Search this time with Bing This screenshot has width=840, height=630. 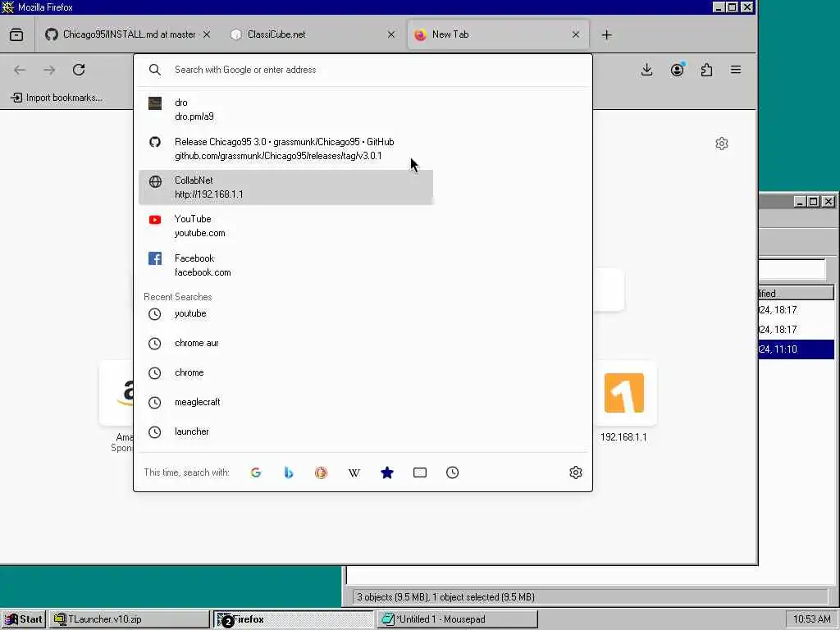pyautogui.click(x=289, y=472)
